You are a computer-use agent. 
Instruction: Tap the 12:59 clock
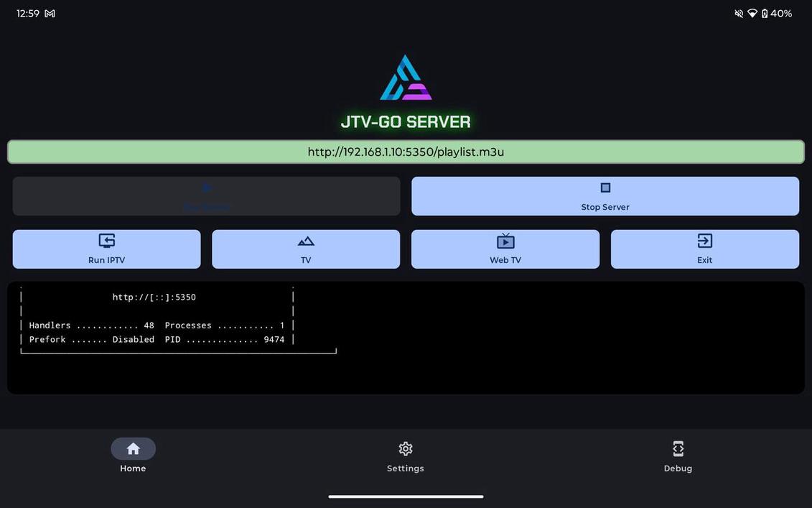pyautogui.click(x=28, y=14)
